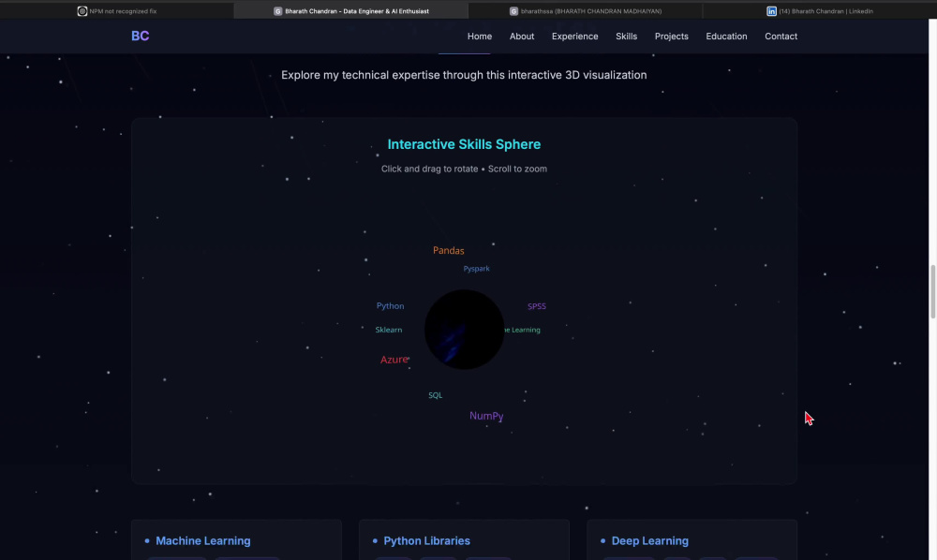Open the Bharath Chandran LinkedIn tab
The image size is (937, 560).
(x=819, y=10)
